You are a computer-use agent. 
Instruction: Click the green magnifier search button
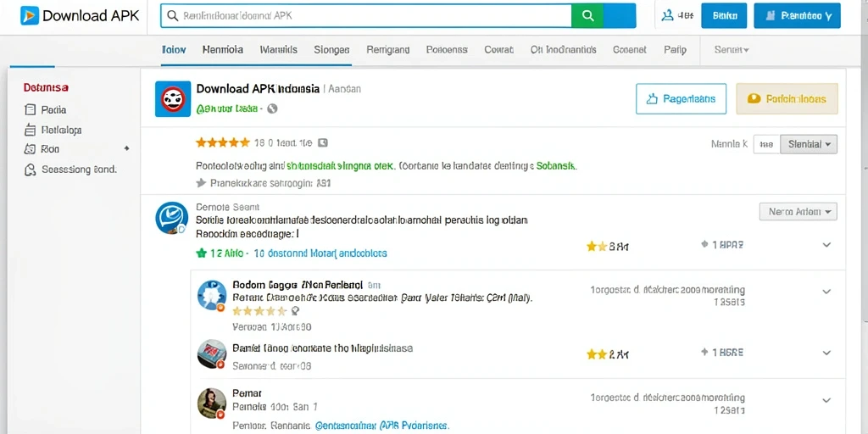587,16
